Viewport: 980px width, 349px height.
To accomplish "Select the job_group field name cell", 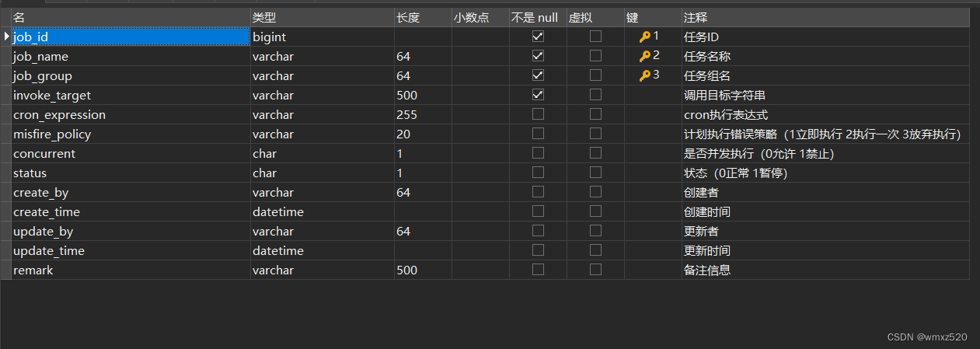I will point(131,75).
